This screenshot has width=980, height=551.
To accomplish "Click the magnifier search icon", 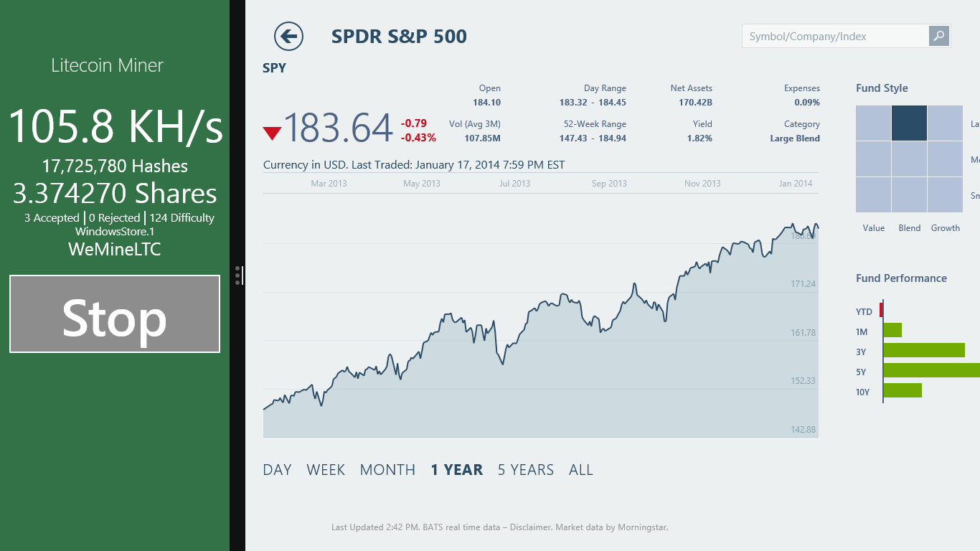I will coord(938,36).
